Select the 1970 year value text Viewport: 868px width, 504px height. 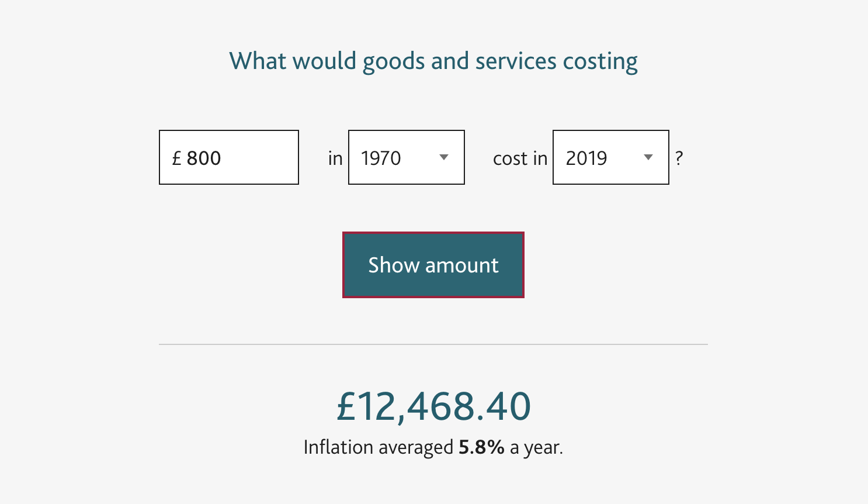381,158
